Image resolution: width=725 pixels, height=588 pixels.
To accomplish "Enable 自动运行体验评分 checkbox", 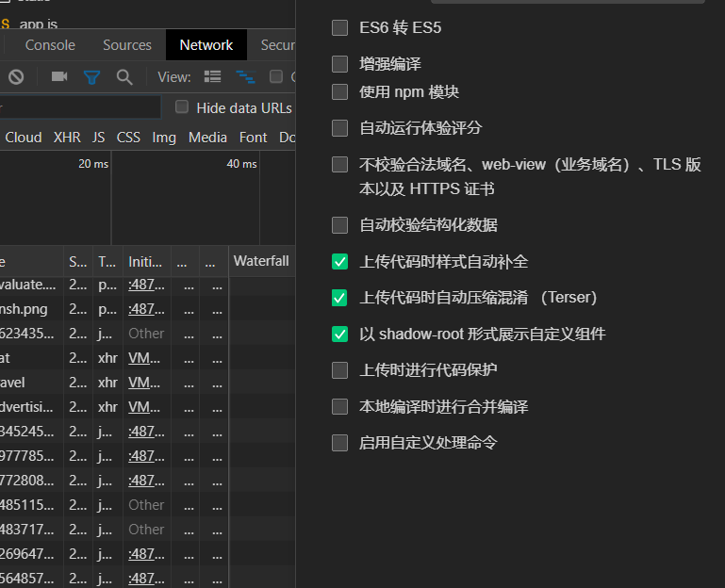I will [x=339, y=128].
